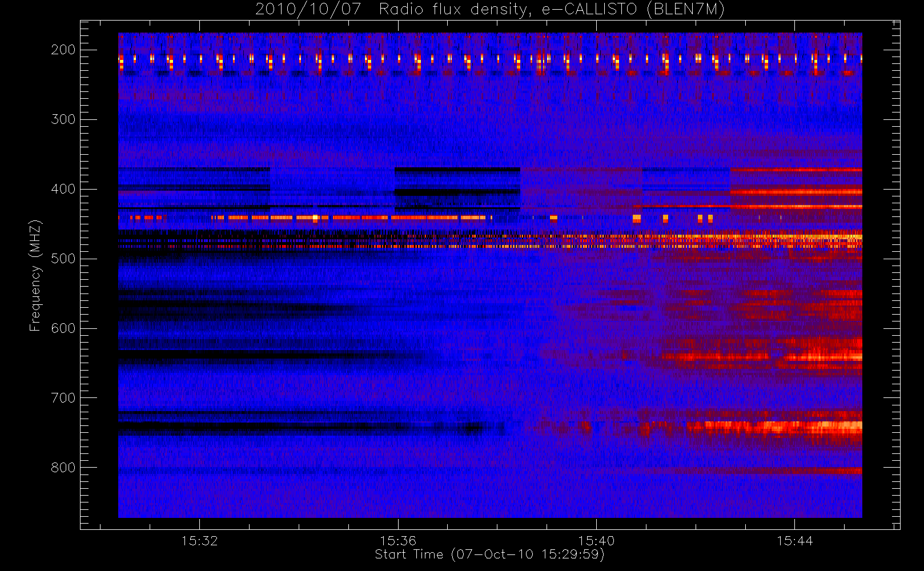The width and height of the screenshot is (924, 571).
Task: Click the 800 frequency tick label
Action: point(63,468)
